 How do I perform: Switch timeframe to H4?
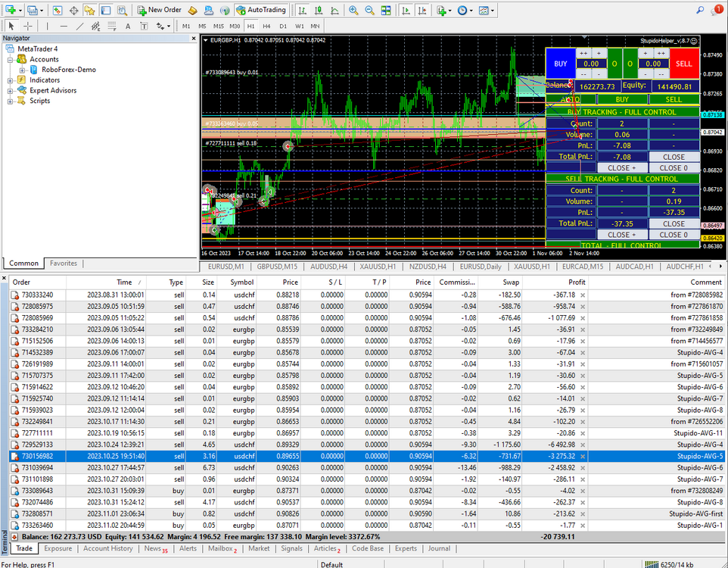(266, 26)
